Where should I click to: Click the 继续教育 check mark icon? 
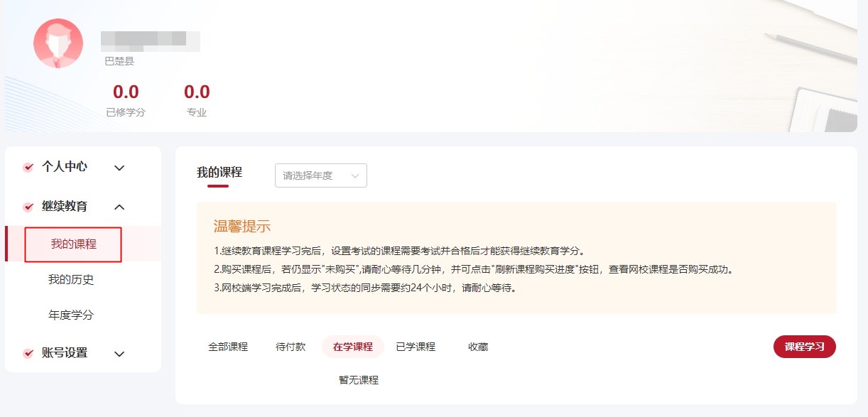(28, 207)
